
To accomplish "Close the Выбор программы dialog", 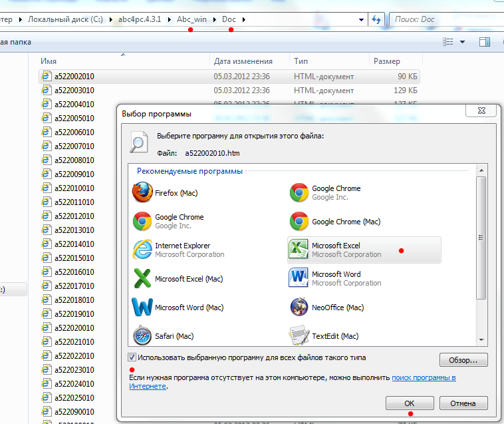I will (x=481, y=110).
